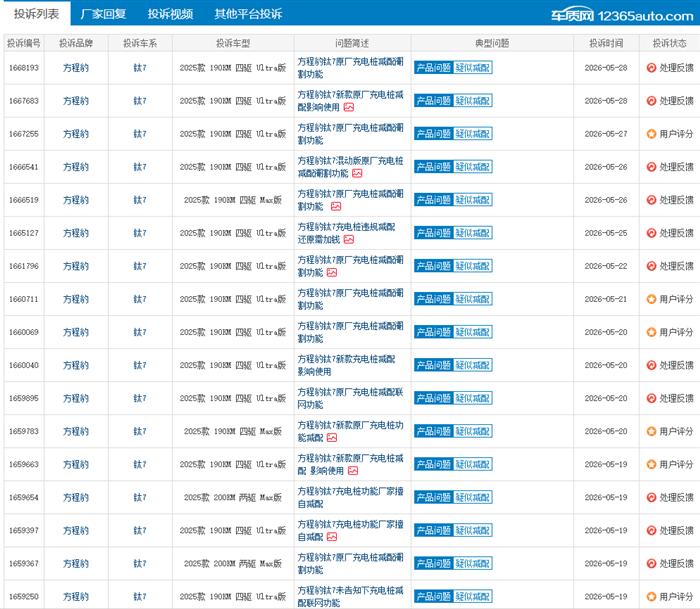Screen dimensions: 700x609
Task: Click the 车质网 12365auto.com logo
Action: coord(622,16)
